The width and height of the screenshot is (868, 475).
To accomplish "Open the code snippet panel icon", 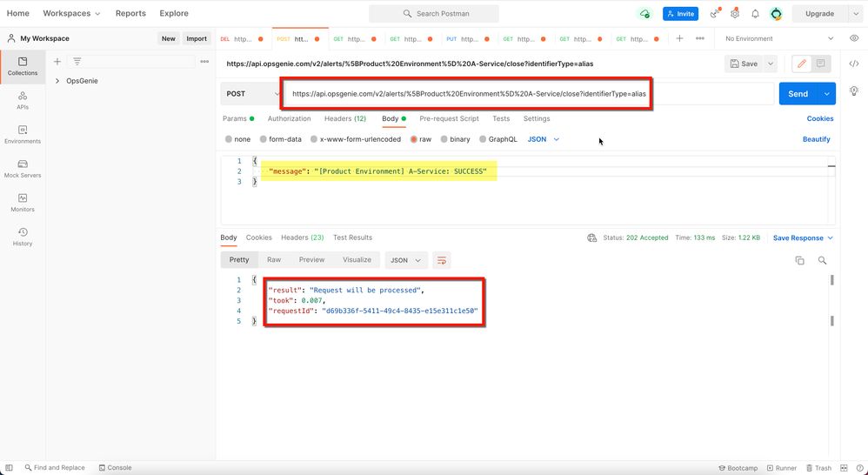I will (854, 64).
